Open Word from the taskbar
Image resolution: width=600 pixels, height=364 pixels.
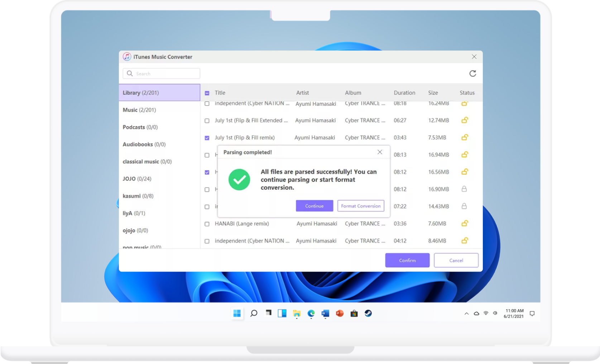coord(325,313)
